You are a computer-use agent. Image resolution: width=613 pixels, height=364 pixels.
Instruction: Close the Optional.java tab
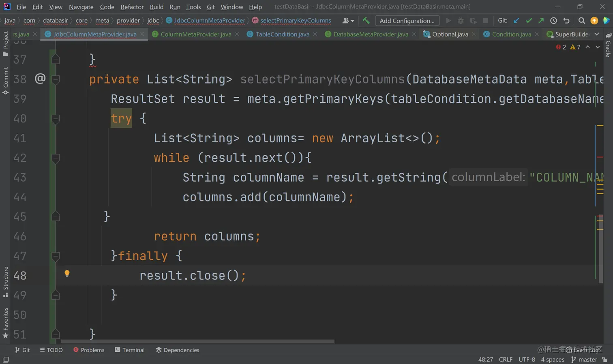pos(474,34)
